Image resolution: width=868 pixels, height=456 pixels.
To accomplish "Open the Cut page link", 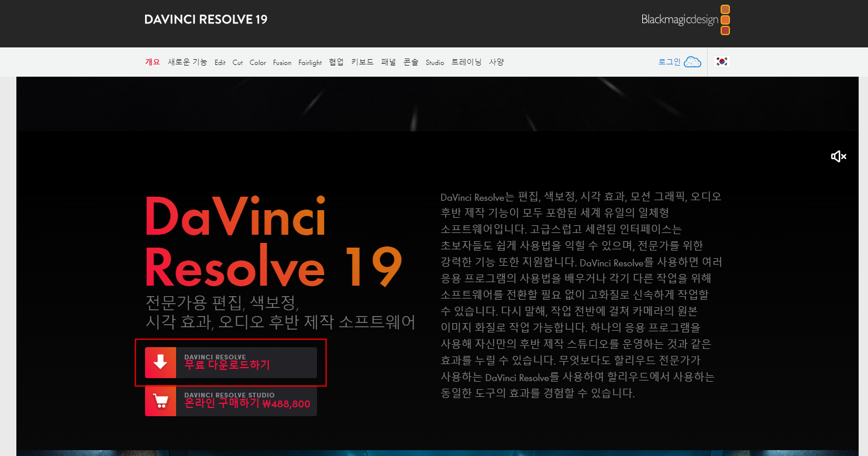I will coord(237,63).
